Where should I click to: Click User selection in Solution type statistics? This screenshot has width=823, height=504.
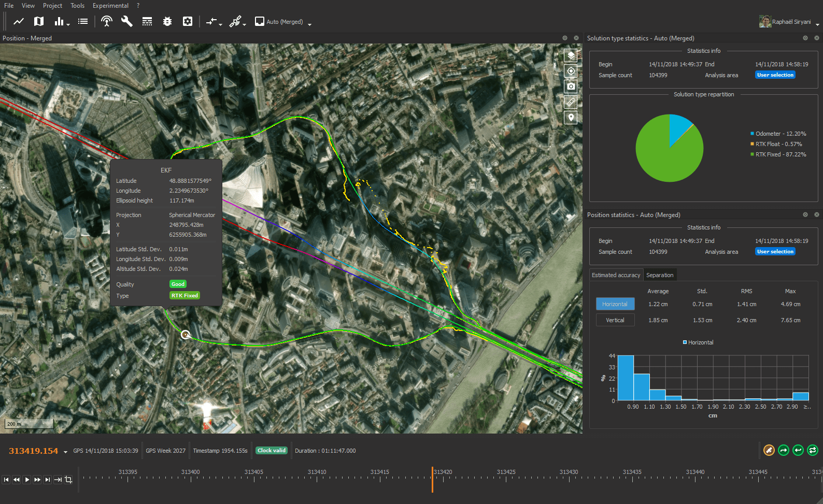[775, 75]
